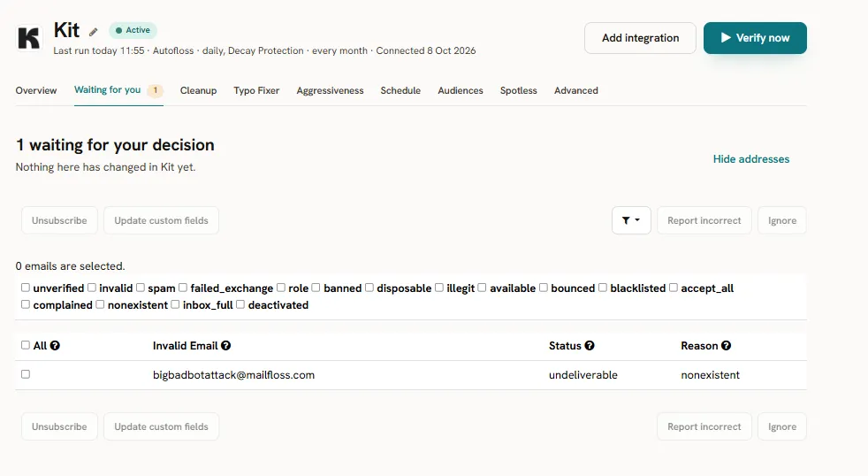Click "Nothing here has changed in Kit yet."

(x=106, y=167)
